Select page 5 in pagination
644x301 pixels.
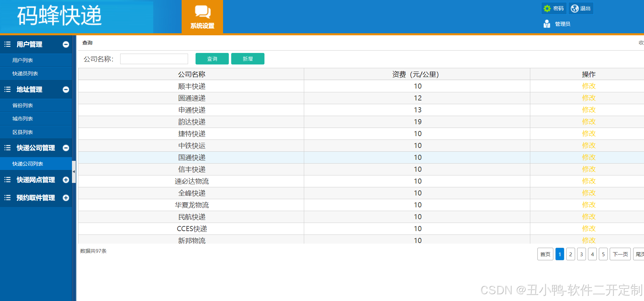[x=603, y=254]
